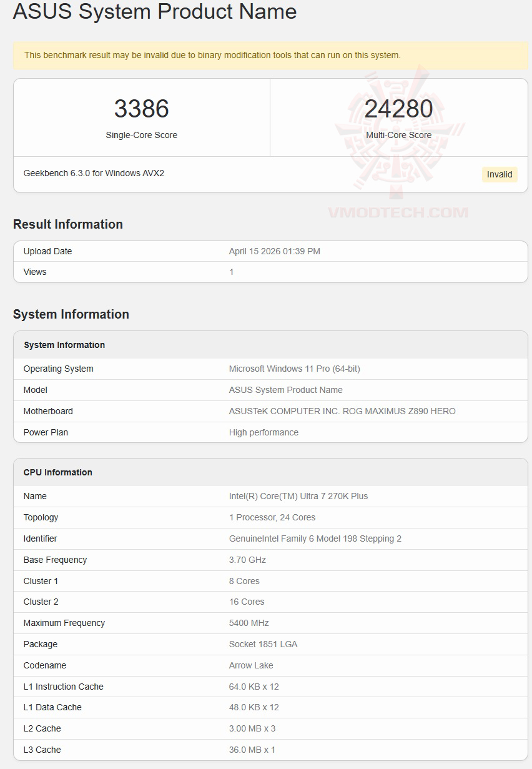The image size is (532, 769).
Task: Click the Multi-Core Score label
Action: 399,135
